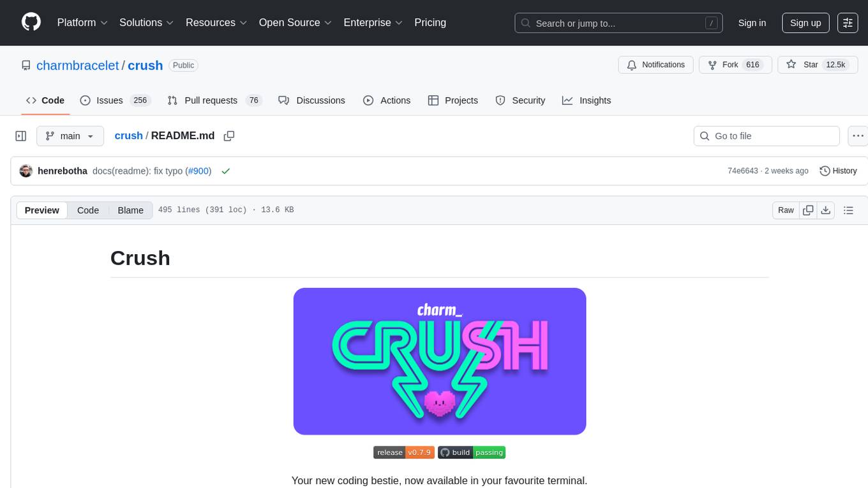
Task: Click the Charm Crush banner image
Action: point(440,362)
